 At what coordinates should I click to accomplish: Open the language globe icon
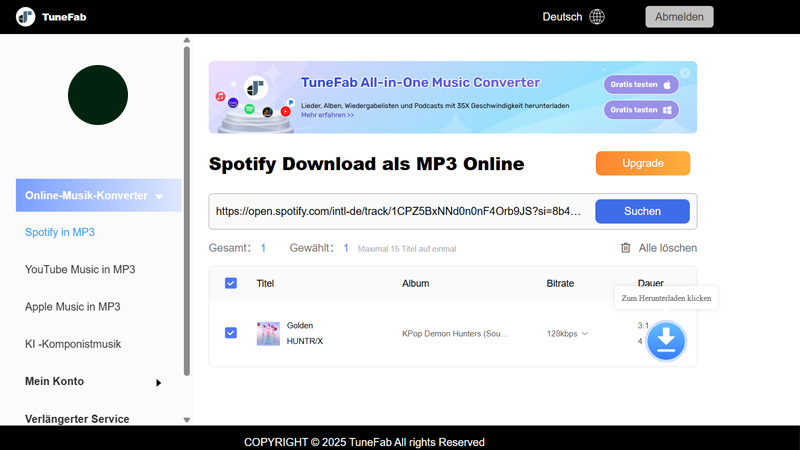click(x=596, y=17)
